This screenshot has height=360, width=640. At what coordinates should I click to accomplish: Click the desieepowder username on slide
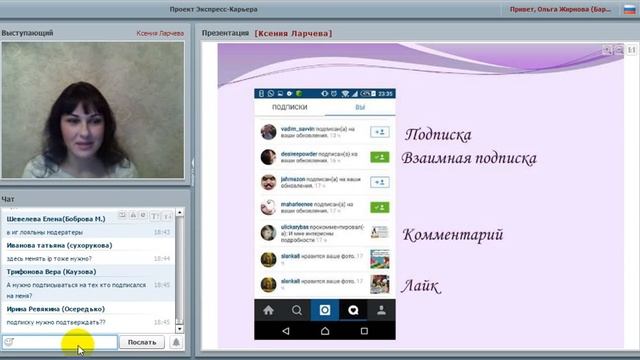pyautogui.click(x=299, y=154)
